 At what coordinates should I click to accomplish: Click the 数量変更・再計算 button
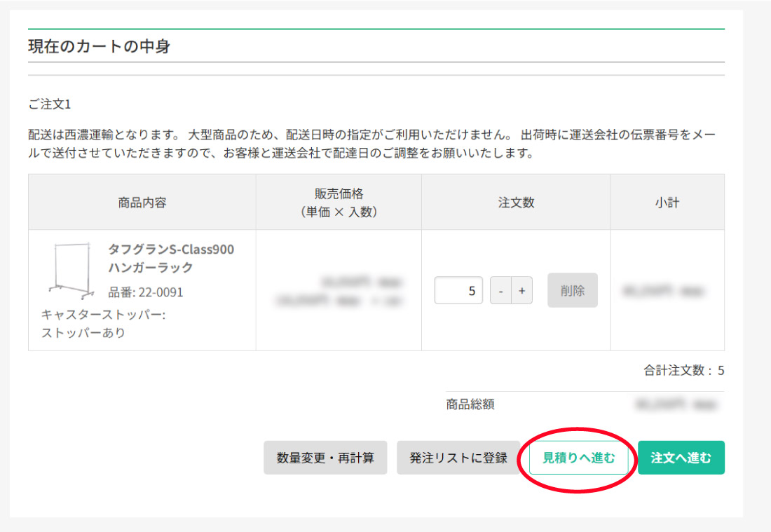pos(325,458)
